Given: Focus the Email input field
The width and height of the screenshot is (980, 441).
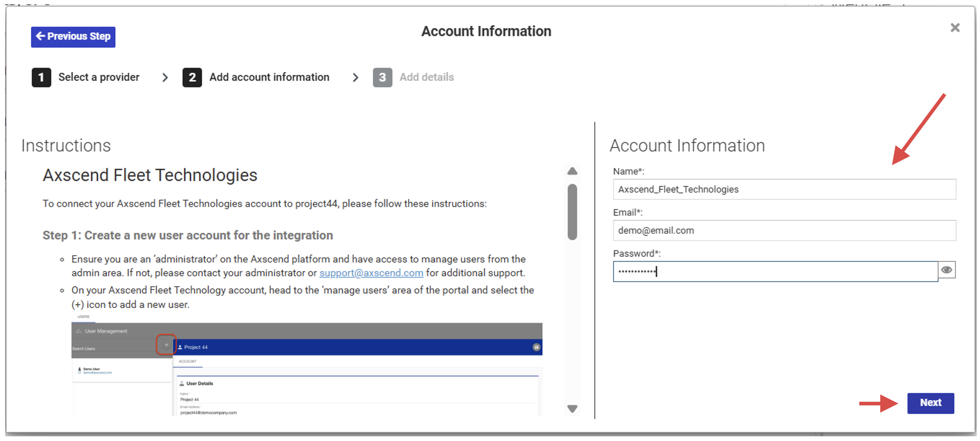Looking at the screenshot, I should 784,230.
